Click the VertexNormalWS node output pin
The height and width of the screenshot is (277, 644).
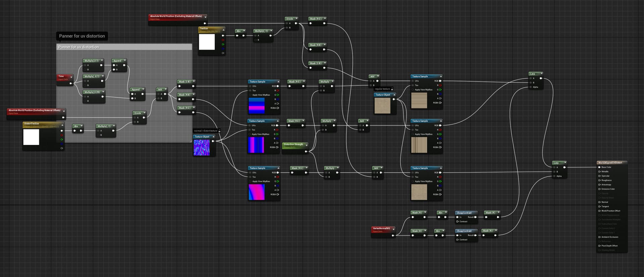(x=393, y=235)
